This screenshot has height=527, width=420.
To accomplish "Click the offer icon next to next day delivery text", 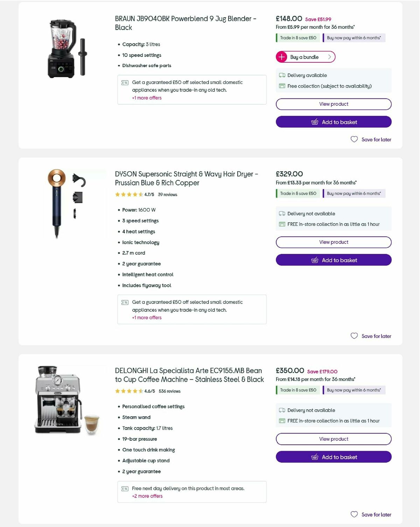I will pos(124,488).
